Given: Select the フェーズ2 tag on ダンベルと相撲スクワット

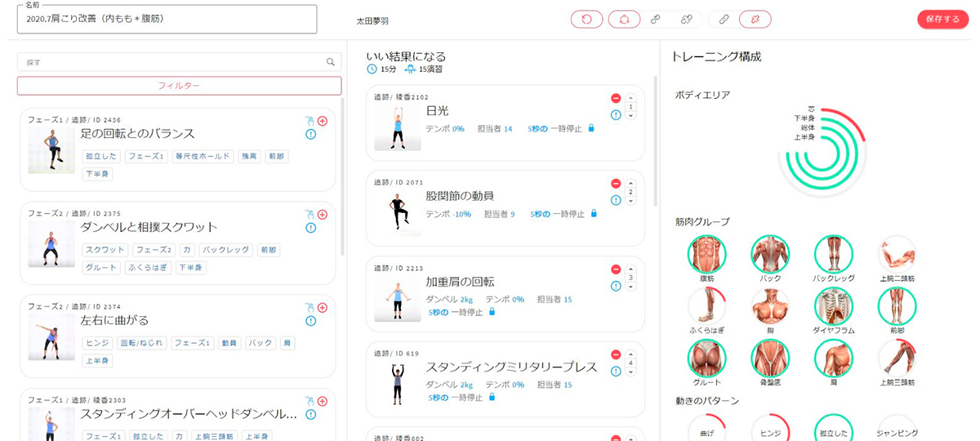Looking at the screenshot, I should pyautogui.click(x=154, y=250).
